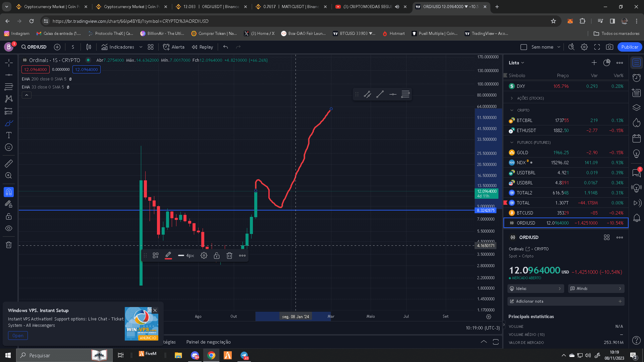Toggle hide all drawings eye icon

(x=9, y=228)
